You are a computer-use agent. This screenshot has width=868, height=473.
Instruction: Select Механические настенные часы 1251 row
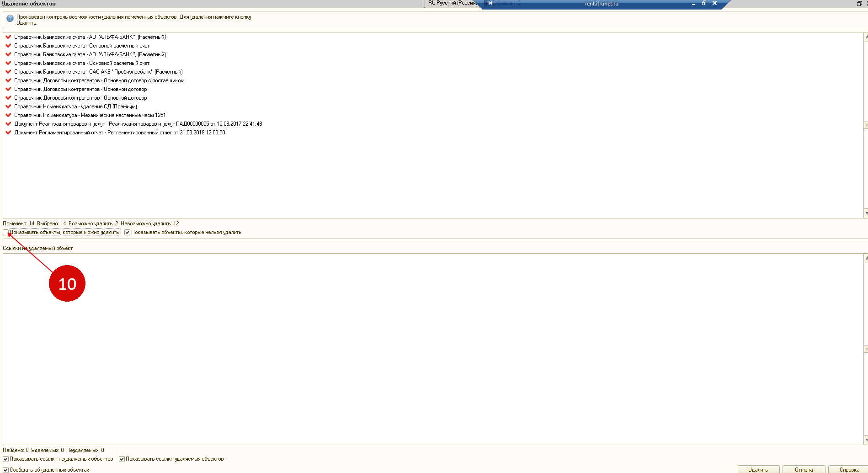pyautogui.click(x=90, y=115)
